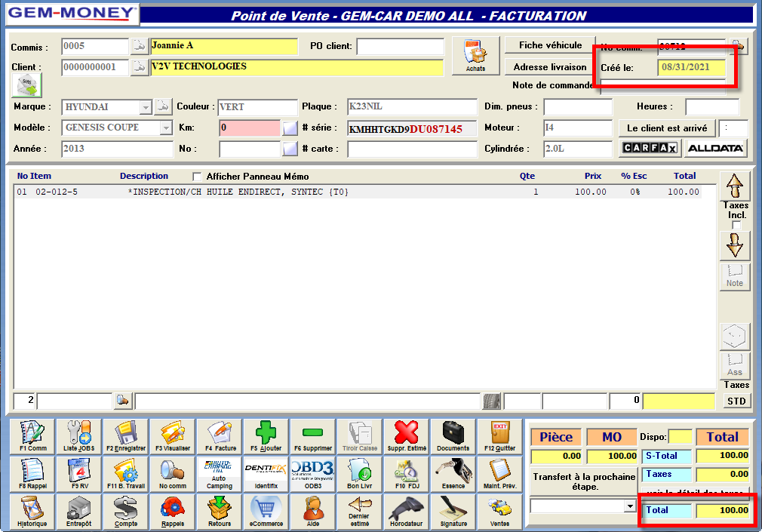Click the Heures field
The width and height of the screenshot is (762, 532).
(x=712, y=107)
